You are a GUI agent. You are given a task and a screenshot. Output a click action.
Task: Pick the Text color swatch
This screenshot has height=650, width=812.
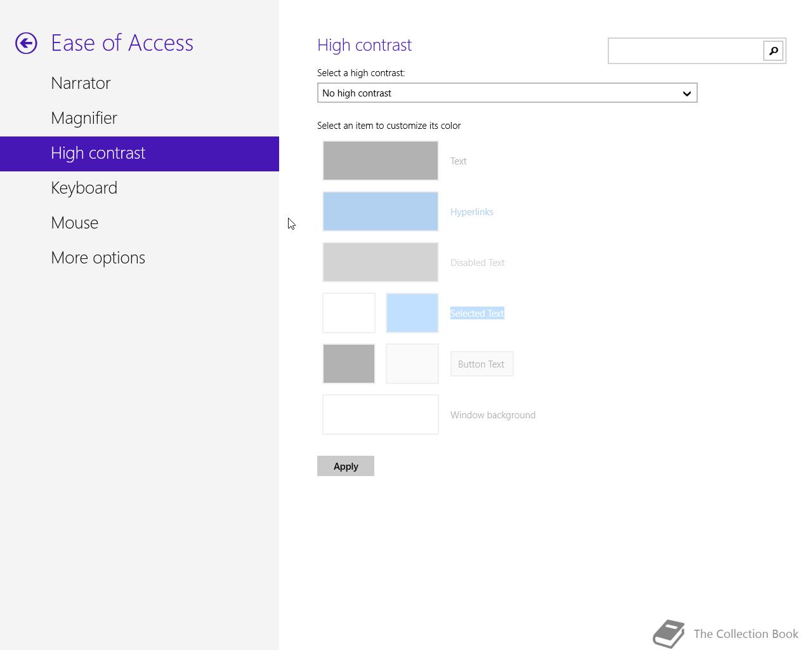point(381,161)
